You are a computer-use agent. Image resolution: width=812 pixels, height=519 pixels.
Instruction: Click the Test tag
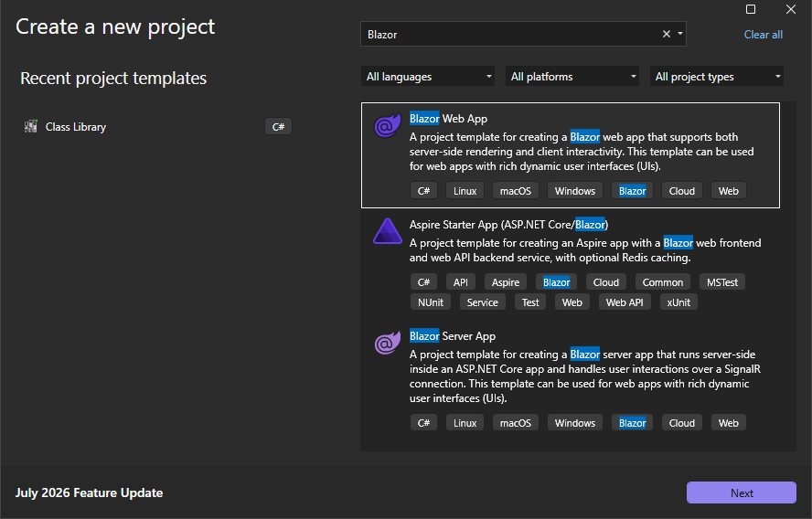(530, 302)
